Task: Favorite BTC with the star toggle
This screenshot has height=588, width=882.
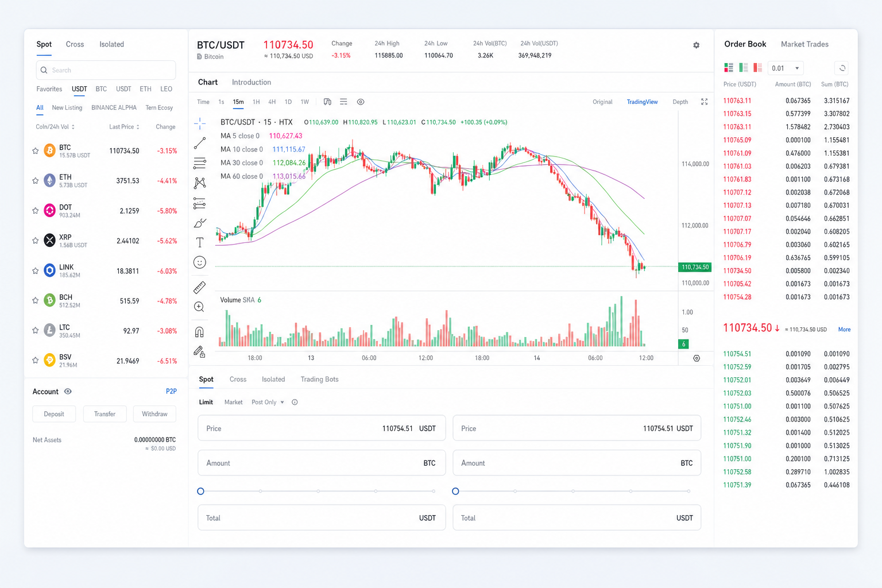Action: 36,151
